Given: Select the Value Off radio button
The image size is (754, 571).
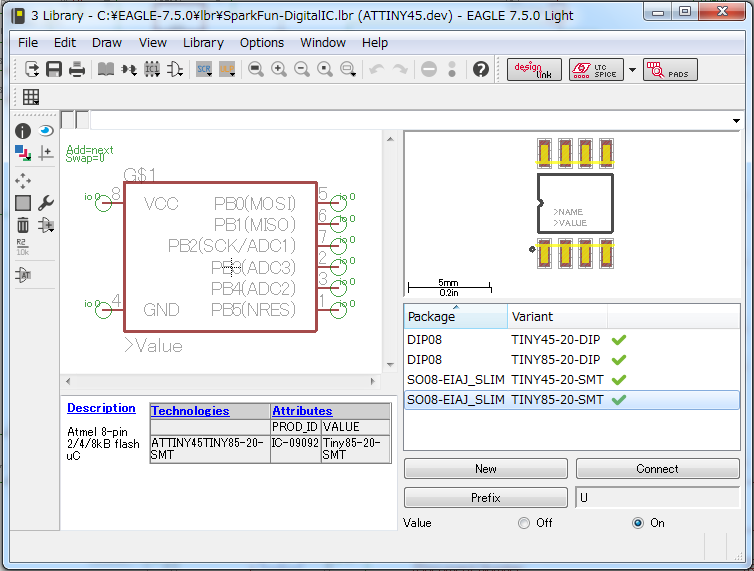Looking at the screenshot, I should pyautogui.click(x=524, y=523).
